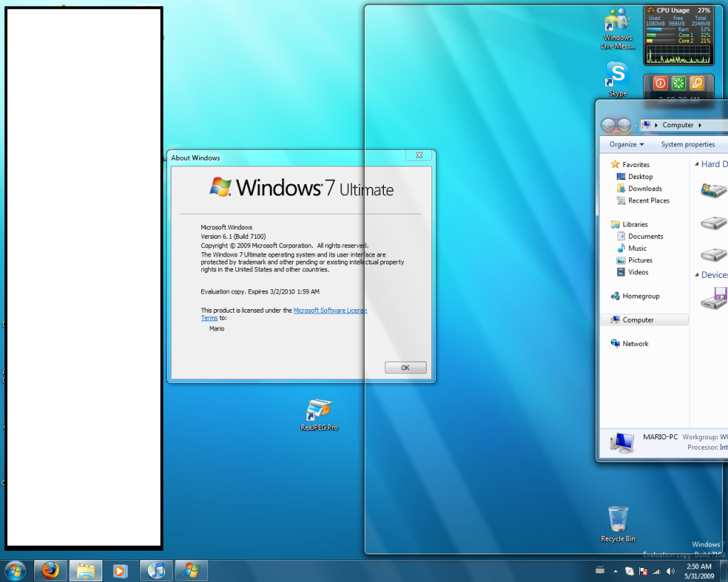Screen dimensions: 728x582
Task: Click OK in the About Windows dialog
Action: point(405,367)
